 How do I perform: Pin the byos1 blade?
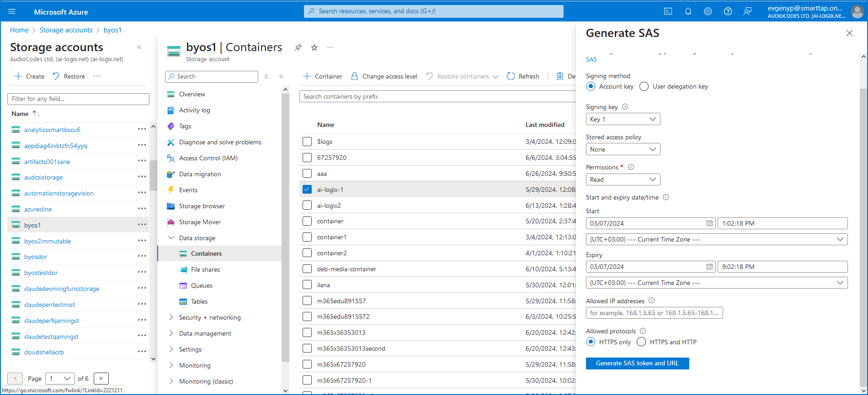click(x=298, y=47)
